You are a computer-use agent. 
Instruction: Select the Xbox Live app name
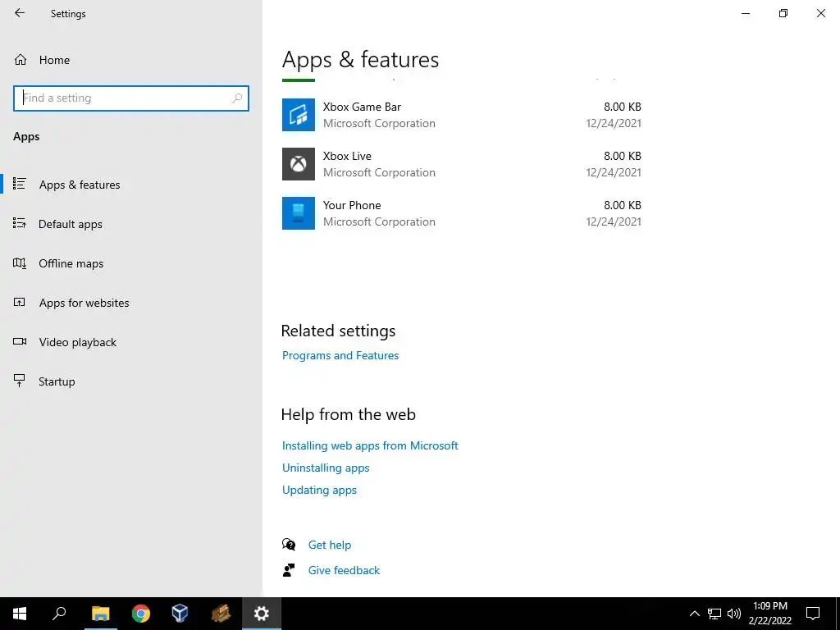347,156
